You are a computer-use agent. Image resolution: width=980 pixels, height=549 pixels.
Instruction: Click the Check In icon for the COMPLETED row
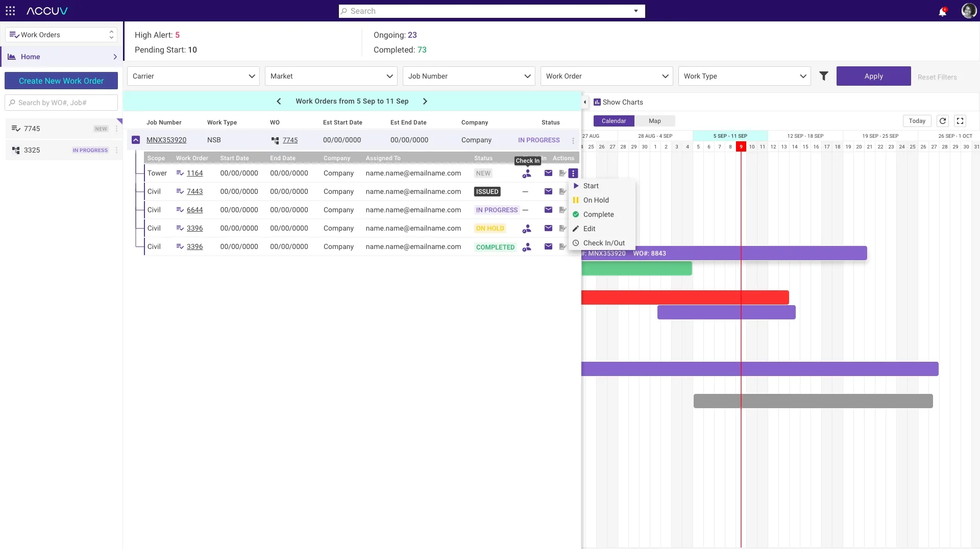[x=527, y=247]
